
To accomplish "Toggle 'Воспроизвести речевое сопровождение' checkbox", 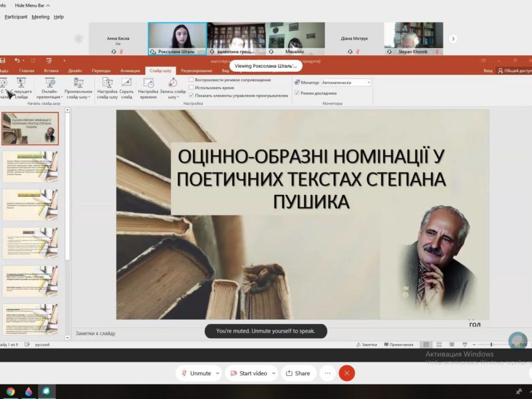I will click(x=192, y=80).
